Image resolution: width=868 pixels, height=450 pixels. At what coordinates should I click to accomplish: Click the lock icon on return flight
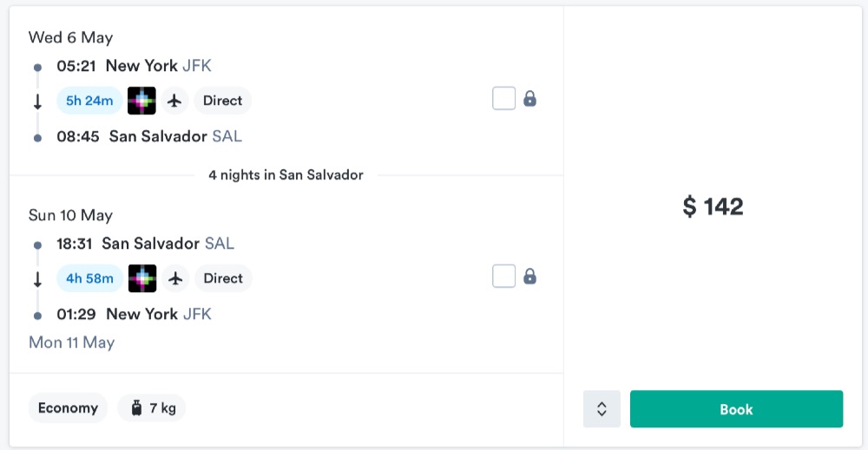[530, 277]
